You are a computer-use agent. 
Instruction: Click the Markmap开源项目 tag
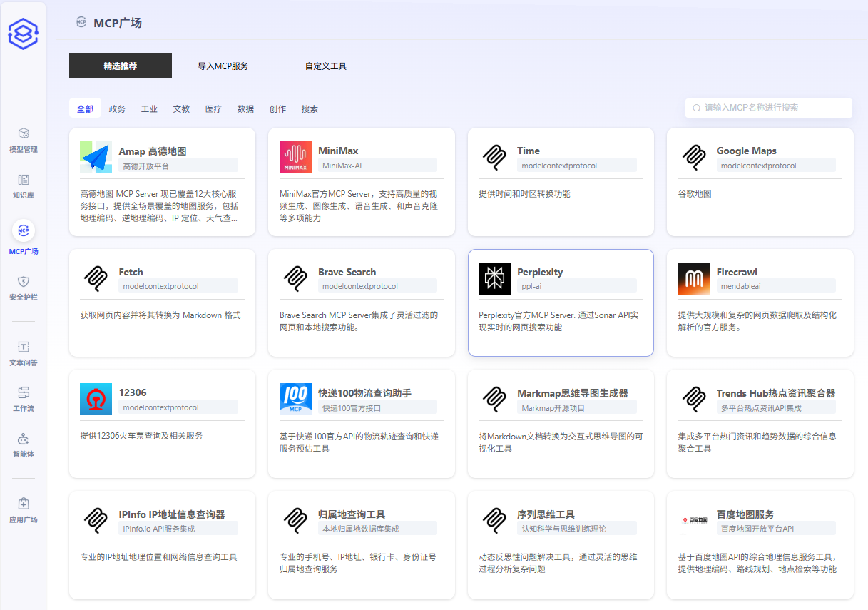point(577,408)
